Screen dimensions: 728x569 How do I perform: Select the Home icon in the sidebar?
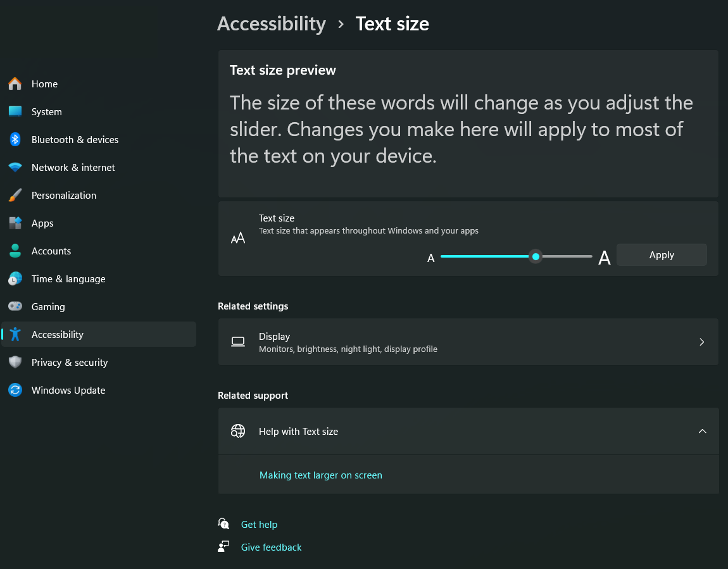15,84
